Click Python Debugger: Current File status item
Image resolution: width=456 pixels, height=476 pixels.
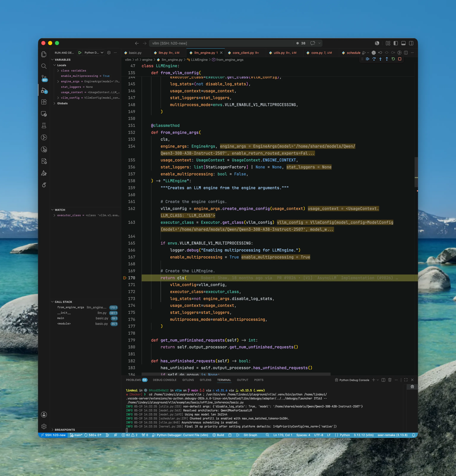(x=180, y=435)
